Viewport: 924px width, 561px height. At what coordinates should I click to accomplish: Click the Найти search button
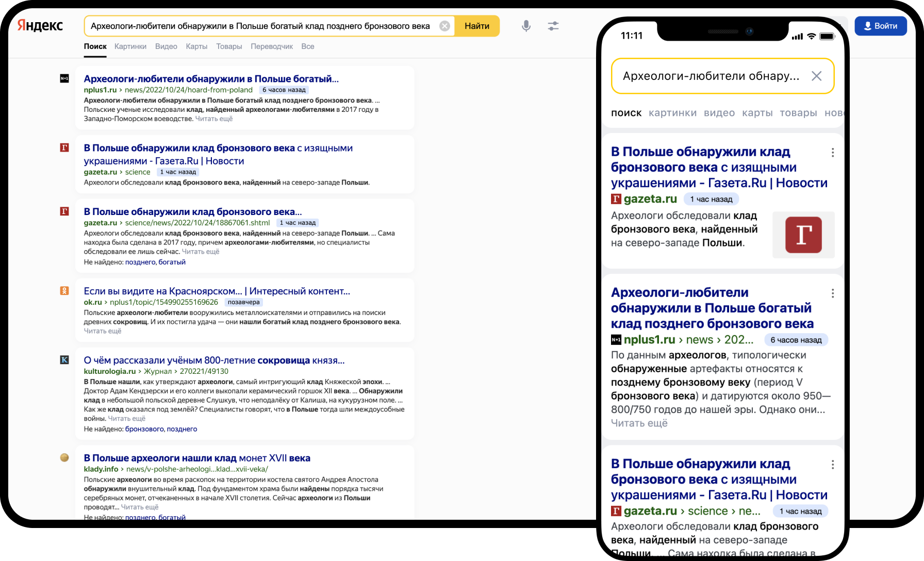(477, 26)
